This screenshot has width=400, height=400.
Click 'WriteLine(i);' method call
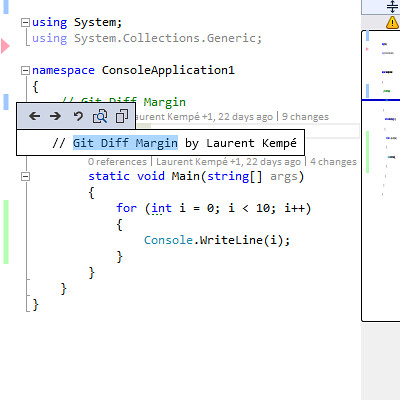tap(245, 240)
